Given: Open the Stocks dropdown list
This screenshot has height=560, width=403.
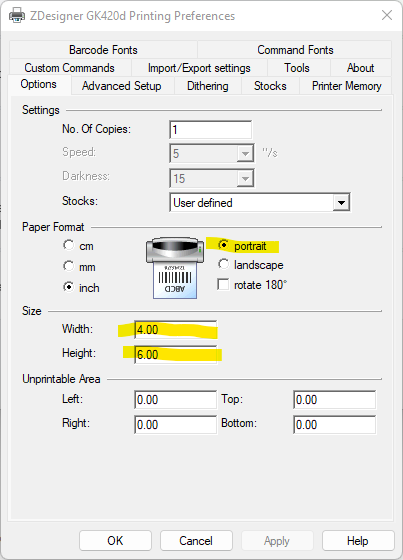Looking at the screenshot, I should pos(341,203).
